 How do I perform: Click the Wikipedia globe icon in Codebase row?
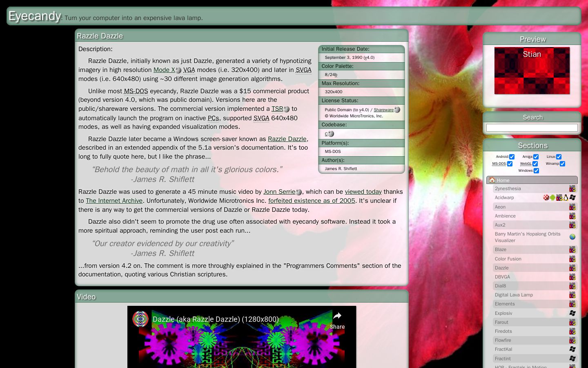[331, 134]
